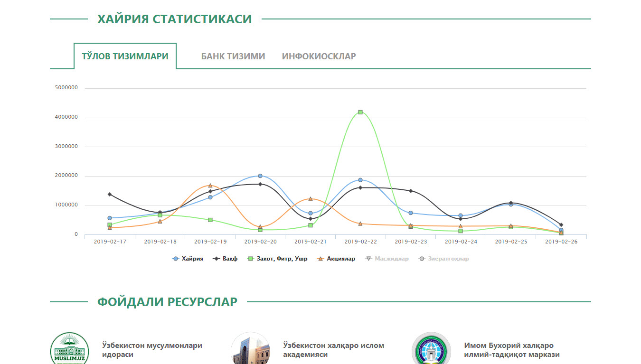Screen dimensions: 641x364
Task: Click the blue Хайрия point on 2019-02-24
Action: tap(461, 215)
